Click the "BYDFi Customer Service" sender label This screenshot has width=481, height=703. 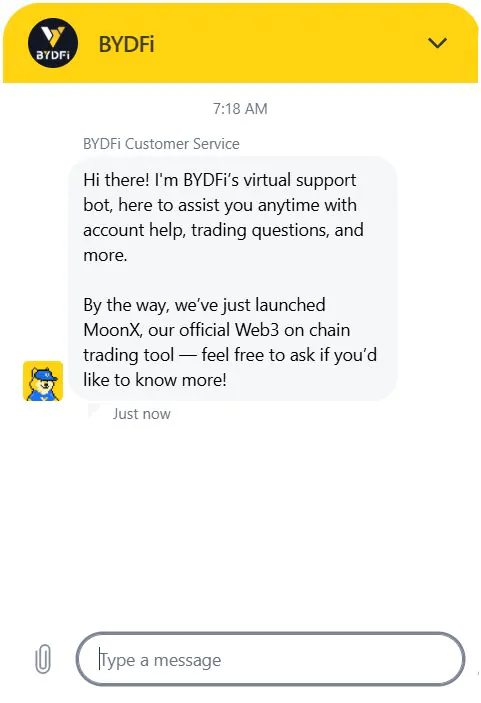(161, 143)
